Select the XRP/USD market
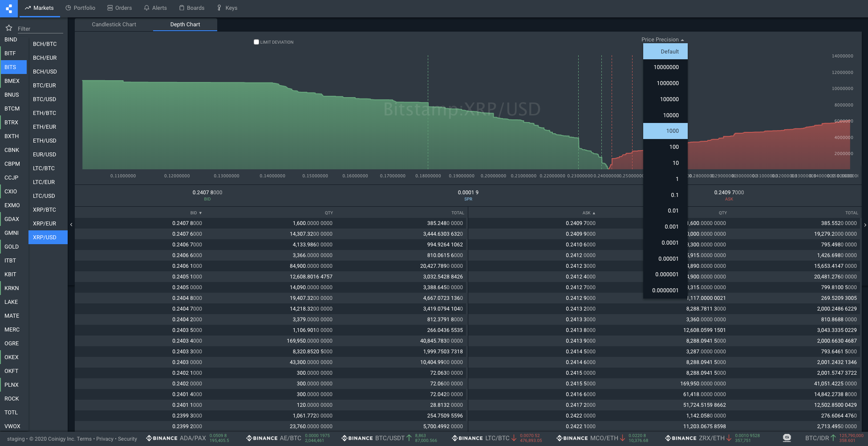This screenshot has width=868, height=446. coord(48,237)
